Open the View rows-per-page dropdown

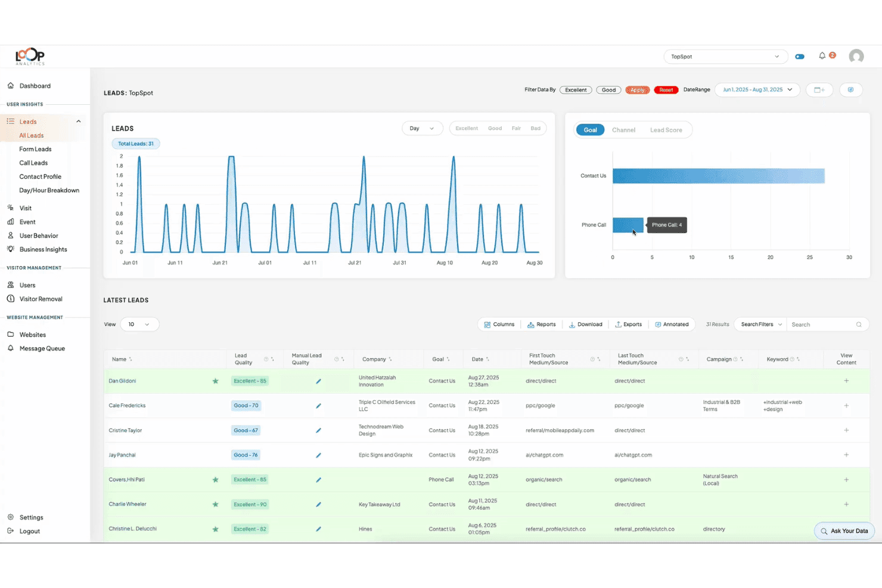139,325
